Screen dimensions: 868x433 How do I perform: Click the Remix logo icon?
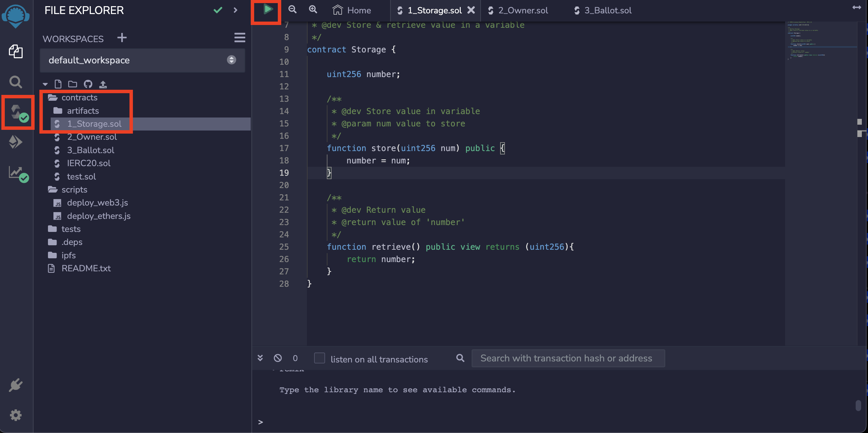click(15, 16)
